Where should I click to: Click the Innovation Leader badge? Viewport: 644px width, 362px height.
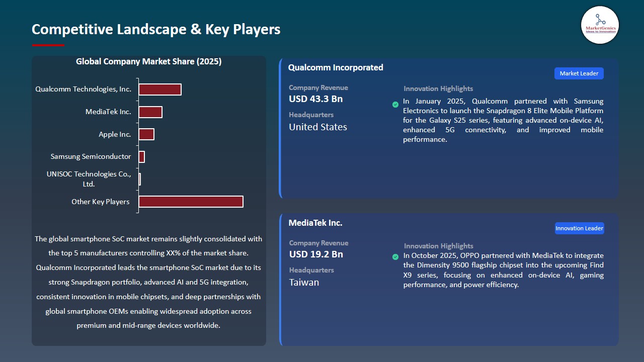(579, 228)
